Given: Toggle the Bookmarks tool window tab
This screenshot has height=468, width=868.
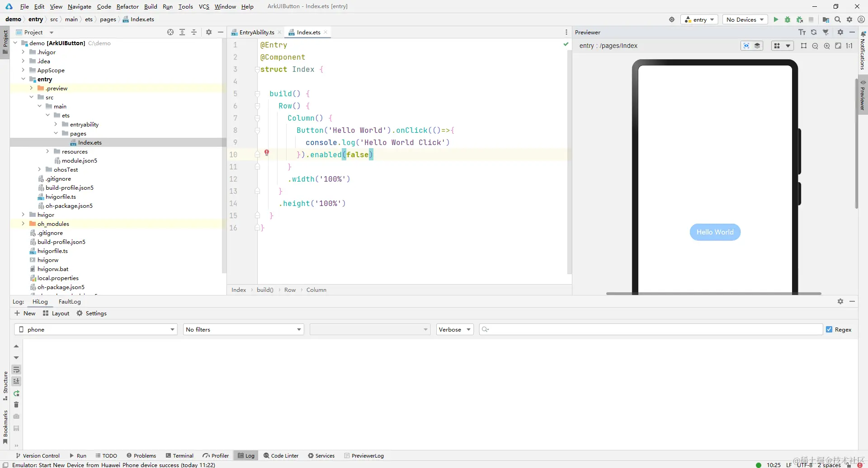Looking at the screenshot, I should pyautogui.click(x=5, y=427).
